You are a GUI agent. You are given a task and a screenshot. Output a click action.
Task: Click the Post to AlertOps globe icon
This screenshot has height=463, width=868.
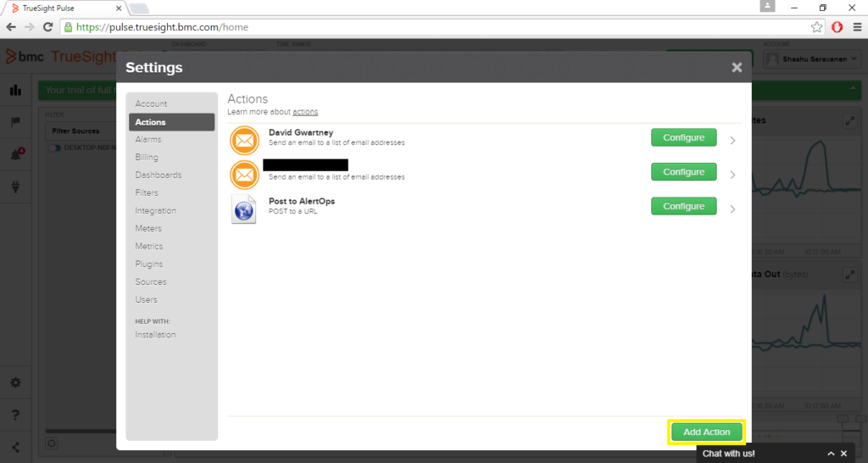pyautogui.click(x=243, y=209)
